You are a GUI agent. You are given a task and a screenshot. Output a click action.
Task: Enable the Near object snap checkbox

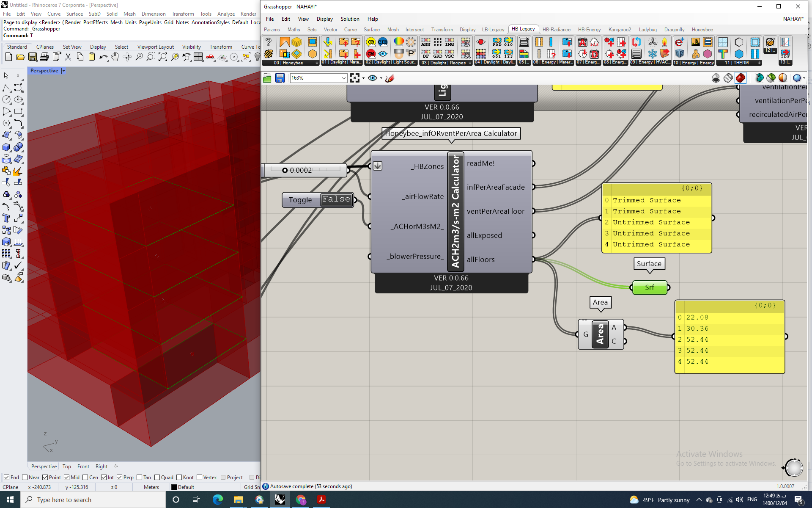click(x=25, y=477)
